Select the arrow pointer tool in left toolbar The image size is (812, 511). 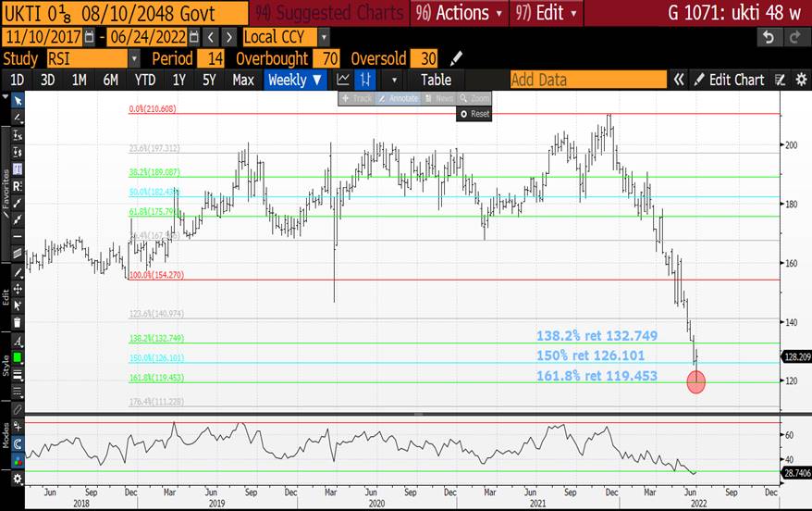click(x=18, y=101)
